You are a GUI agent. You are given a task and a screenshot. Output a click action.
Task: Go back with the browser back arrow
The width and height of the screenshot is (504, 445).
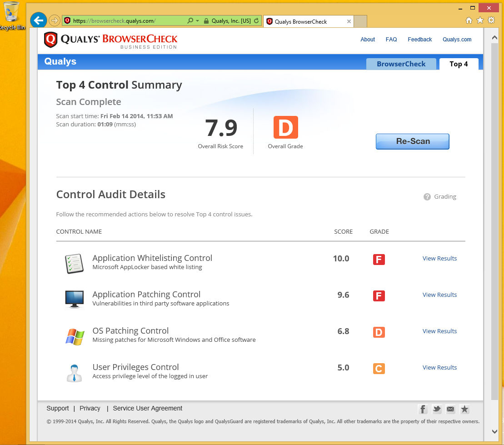pyautogui.click(x=39, y=20)
